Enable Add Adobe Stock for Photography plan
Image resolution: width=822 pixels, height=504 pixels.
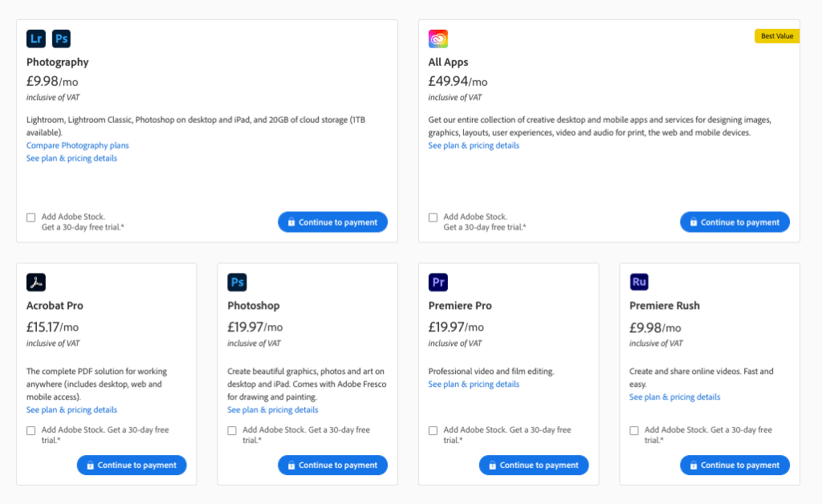click(x=31, y=217)
